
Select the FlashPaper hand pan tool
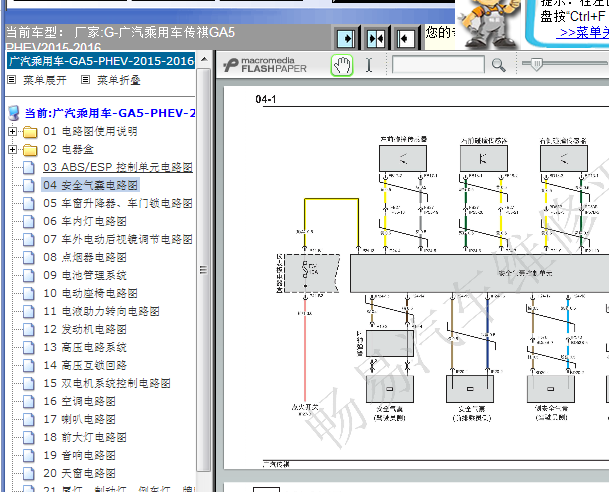(342, 65)
